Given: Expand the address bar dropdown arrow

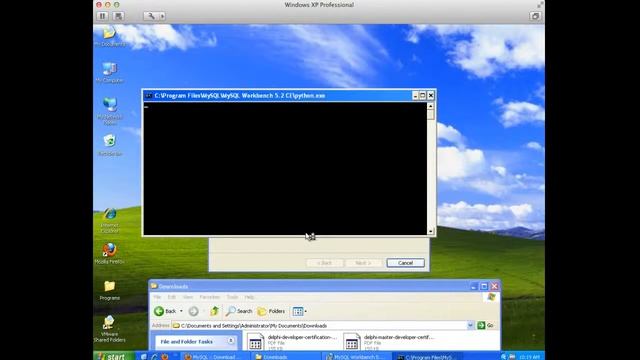Looking at the screenshot, I should 470,325.
